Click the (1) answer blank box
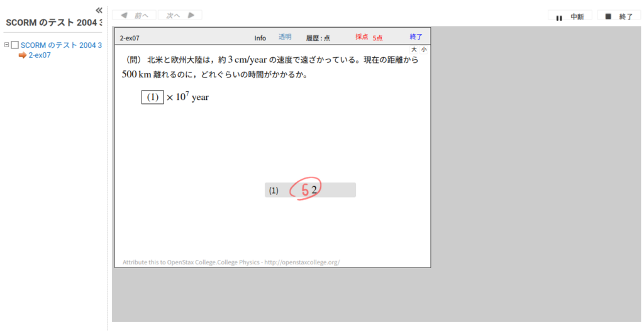The height and width of the screenshot is (331, 644). [x=152, y=97]
